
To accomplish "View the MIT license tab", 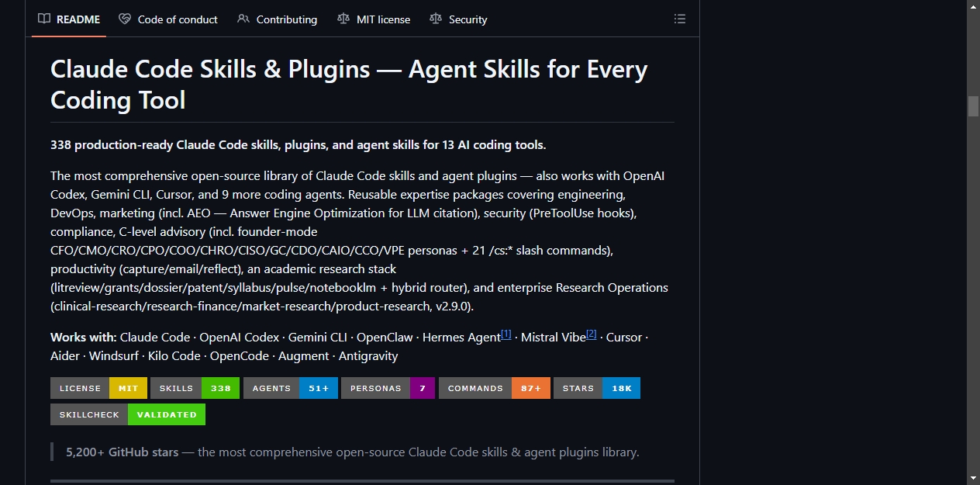I will coord(374,19).
